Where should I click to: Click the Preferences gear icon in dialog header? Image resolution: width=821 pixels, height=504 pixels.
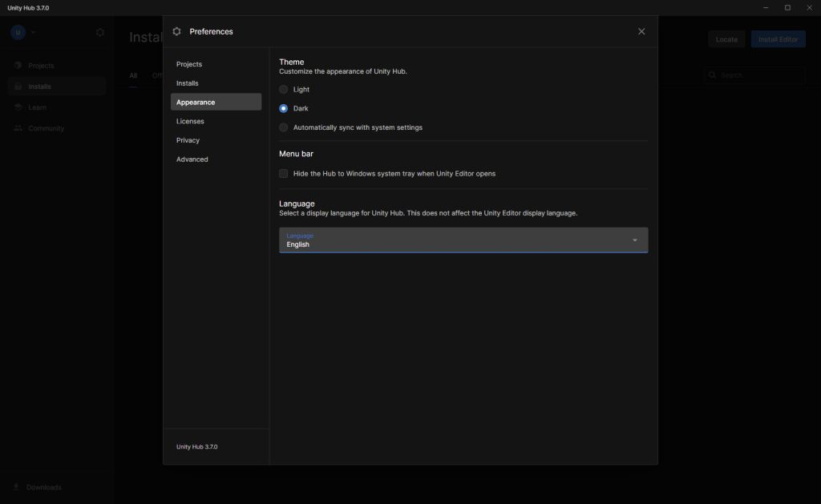tap(176, 31)
